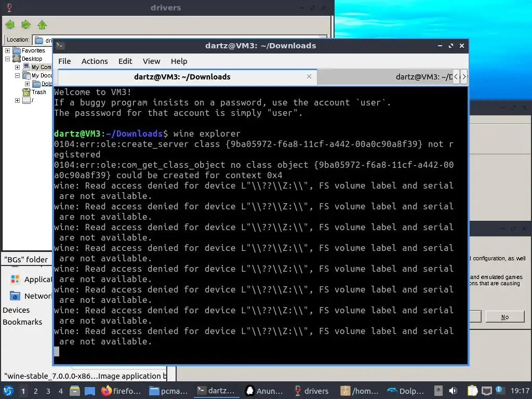Expand the My Computer tree node
532x399 pixels.
pyautogui.click(x=17, y=67)
